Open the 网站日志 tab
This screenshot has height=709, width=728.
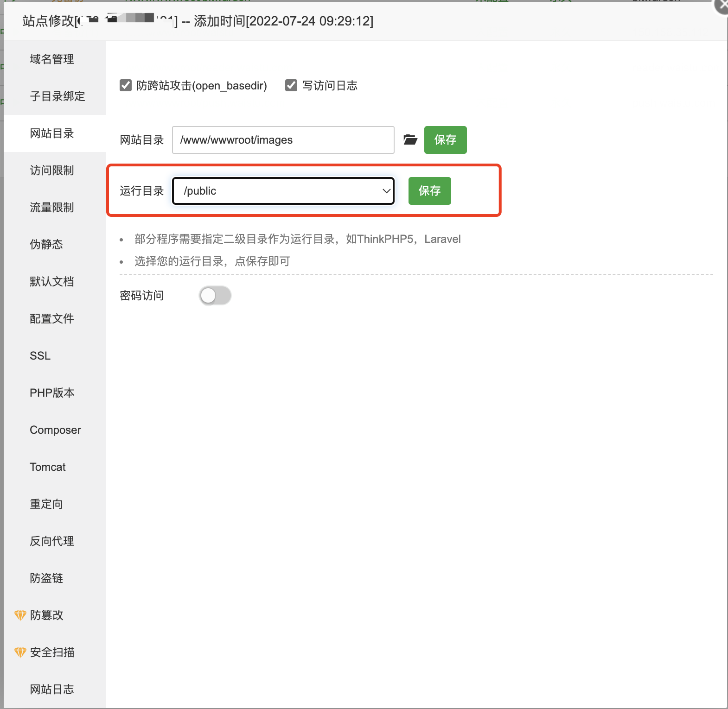52,690
